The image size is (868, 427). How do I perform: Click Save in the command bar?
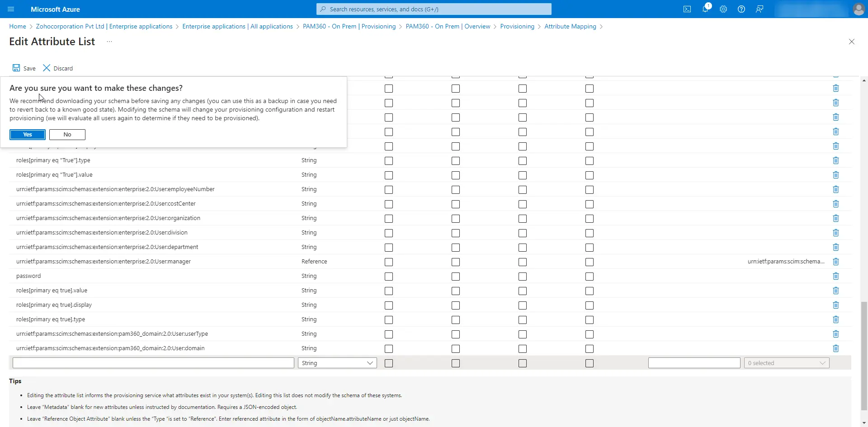24,68
